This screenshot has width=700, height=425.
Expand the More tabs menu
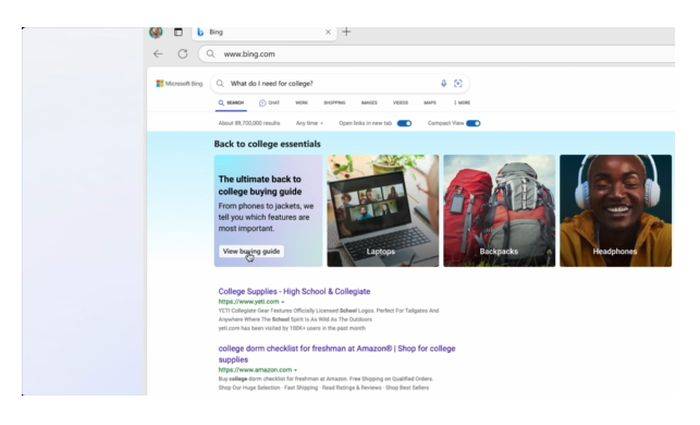(x=462, y=103)
